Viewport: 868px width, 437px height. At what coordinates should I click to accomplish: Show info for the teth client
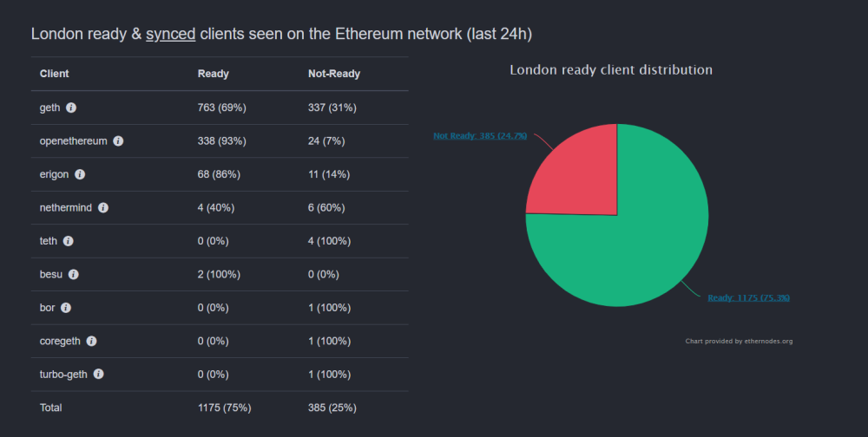[69, 241]
